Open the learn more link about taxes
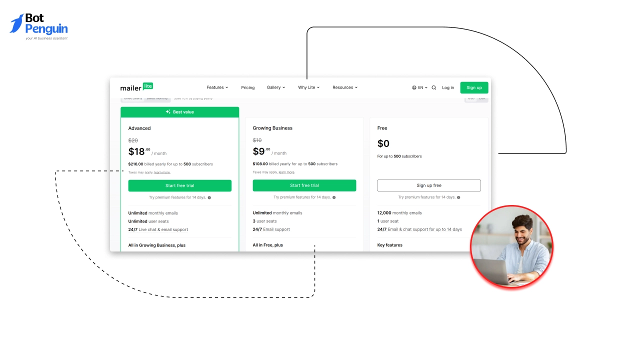 pyautogui.click(x=161, y=172)
